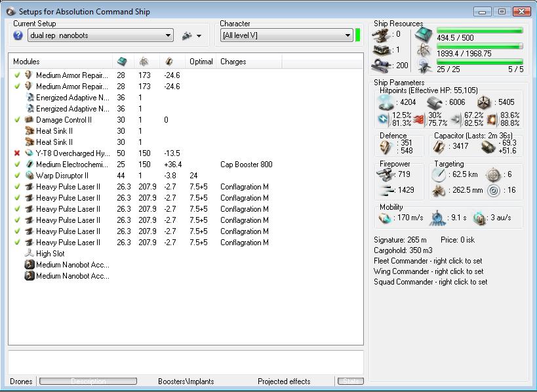537x392 pixels.
Task: Toggle Y-T8 Overcharged Hydrocarbon red X state
Action: pos(17,153)
